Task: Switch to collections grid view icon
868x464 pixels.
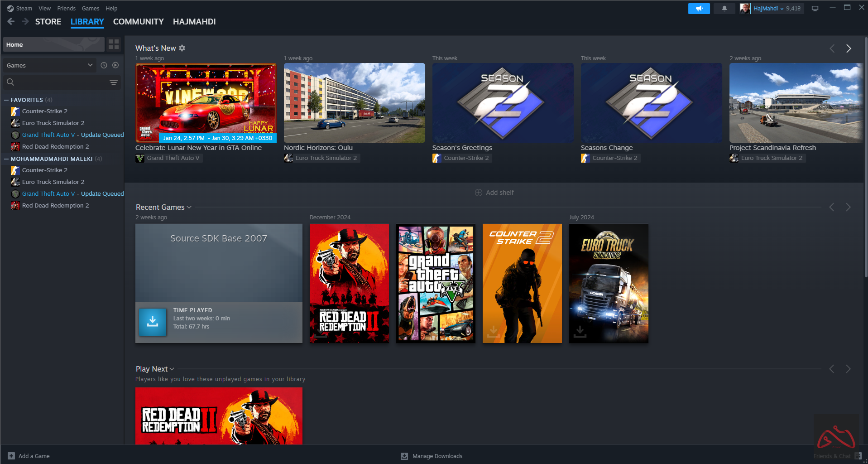Action: pyautogui.click(x=114, y=44)
